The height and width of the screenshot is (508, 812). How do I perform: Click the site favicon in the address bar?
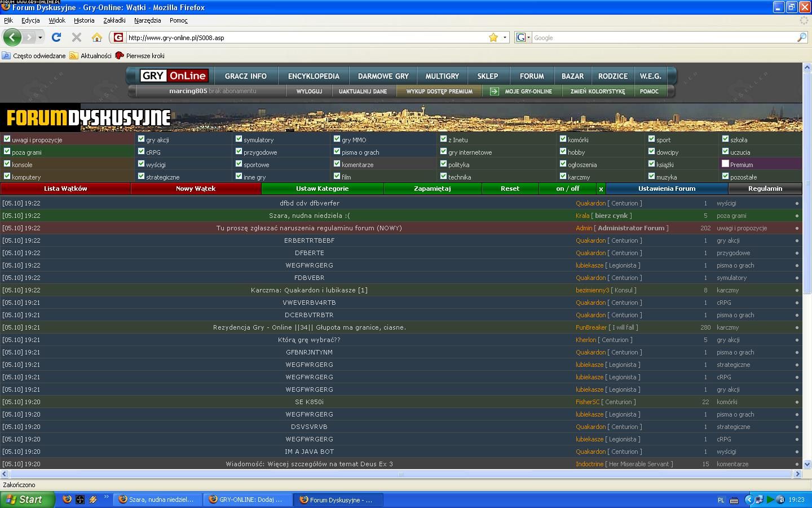point(118,37)
